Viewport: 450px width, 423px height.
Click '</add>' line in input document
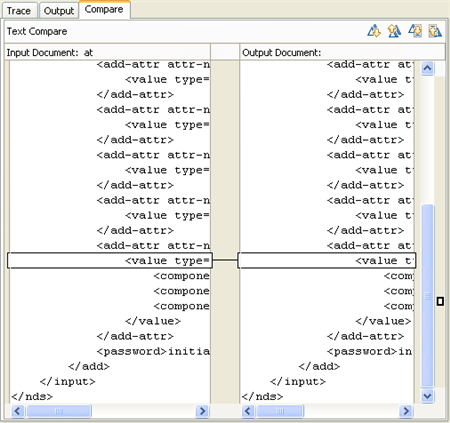coord(89,366)
